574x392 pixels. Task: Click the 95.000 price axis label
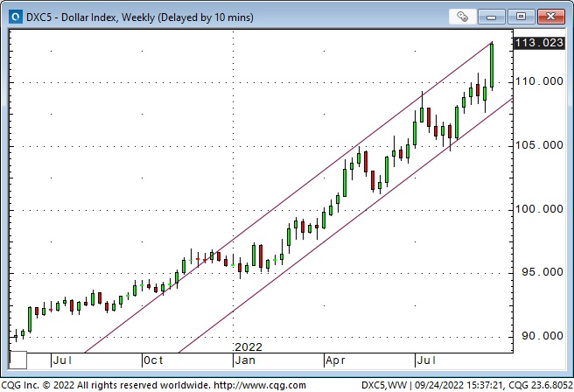point(542,272)
